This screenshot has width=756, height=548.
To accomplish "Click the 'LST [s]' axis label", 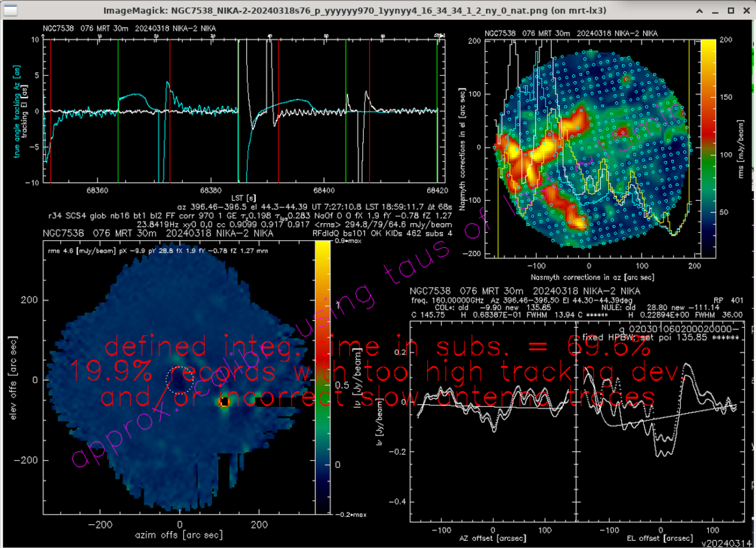I will 244,198.
